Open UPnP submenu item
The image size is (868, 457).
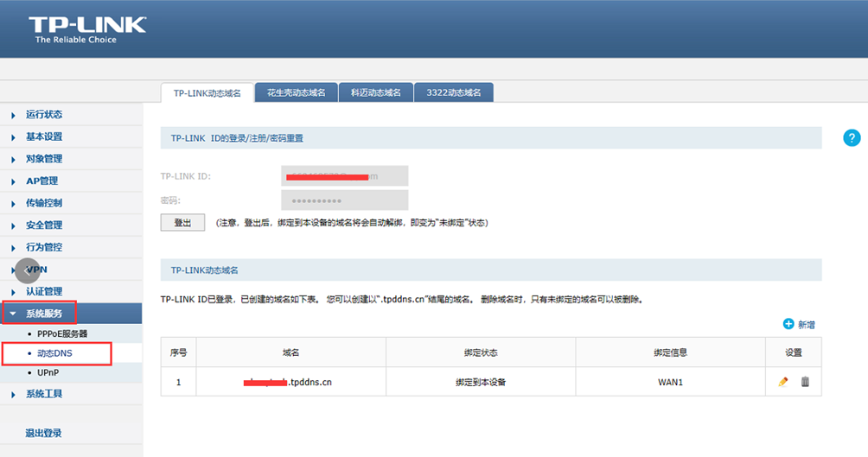(x=48, y=372)
